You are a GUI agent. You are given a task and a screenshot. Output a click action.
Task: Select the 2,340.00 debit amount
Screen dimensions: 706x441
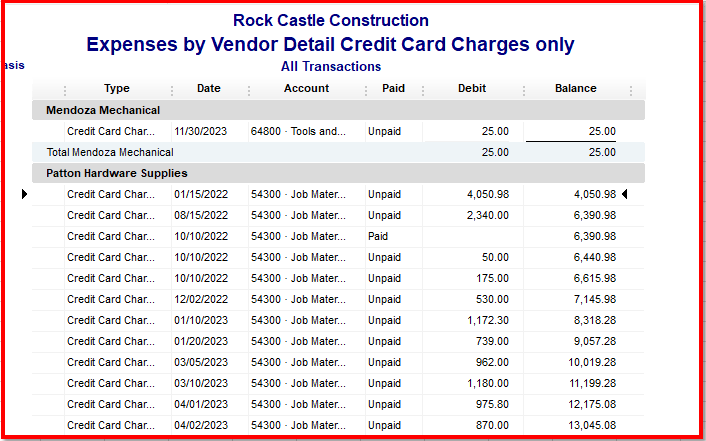pos(488,215)
